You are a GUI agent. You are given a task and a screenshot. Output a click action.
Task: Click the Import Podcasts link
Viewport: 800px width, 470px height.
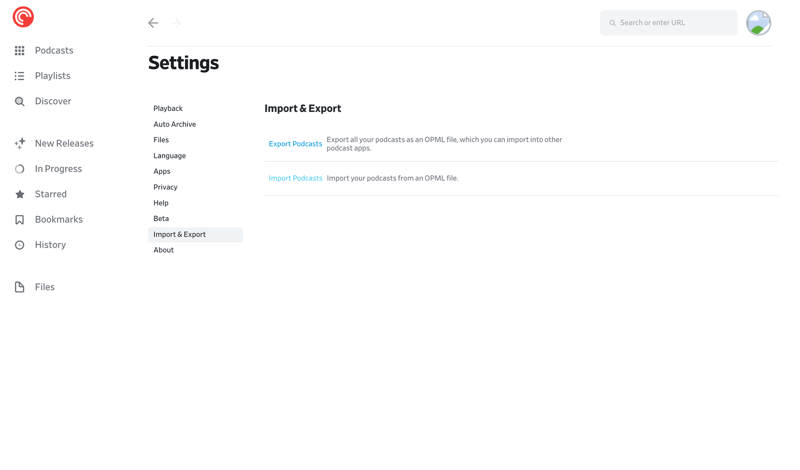[295, 178]
